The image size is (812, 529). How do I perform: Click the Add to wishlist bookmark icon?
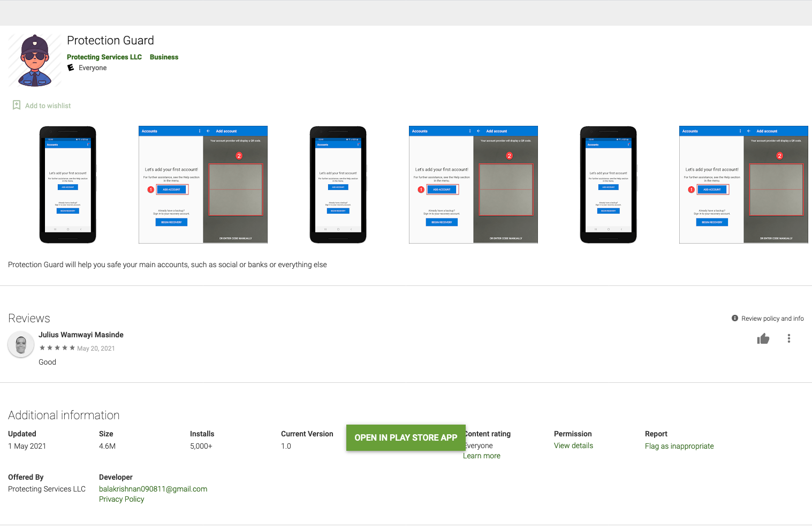[17, 105]
